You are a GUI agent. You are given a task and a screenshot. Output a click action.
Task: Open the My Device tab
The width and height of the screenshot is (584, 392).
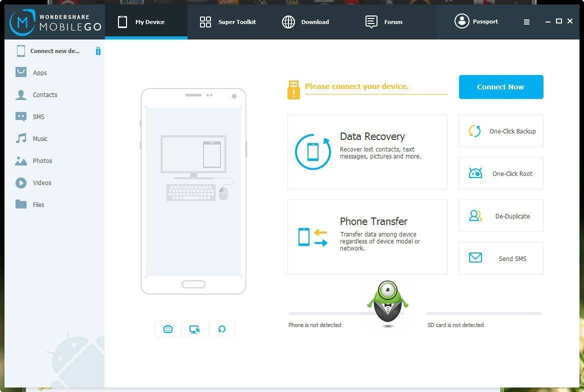146,22
